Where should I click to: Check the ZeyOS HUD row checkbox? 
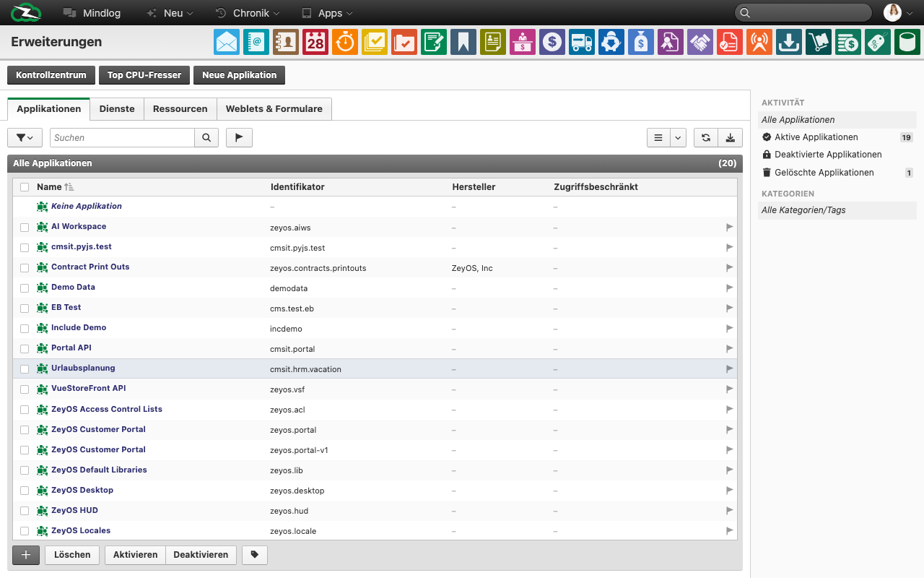(25, 511)
